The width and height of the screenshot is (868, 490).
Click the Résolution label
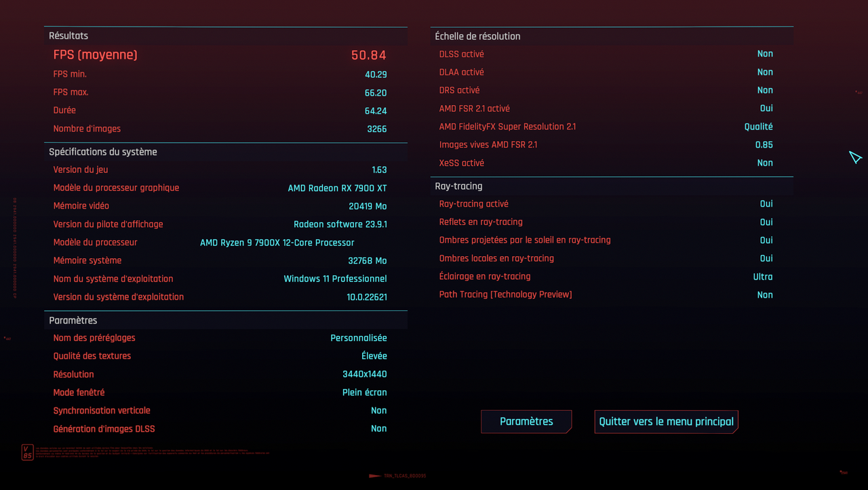coord(74,374)
